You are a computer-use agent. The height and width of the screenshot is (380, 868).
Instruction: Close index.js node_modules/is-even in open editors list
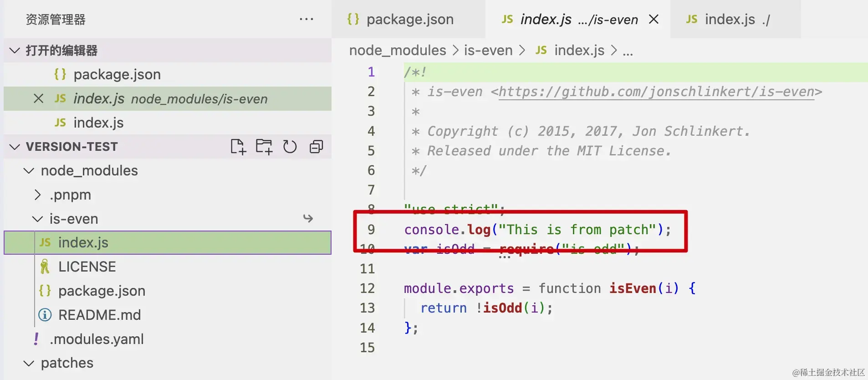pos(39,98)
